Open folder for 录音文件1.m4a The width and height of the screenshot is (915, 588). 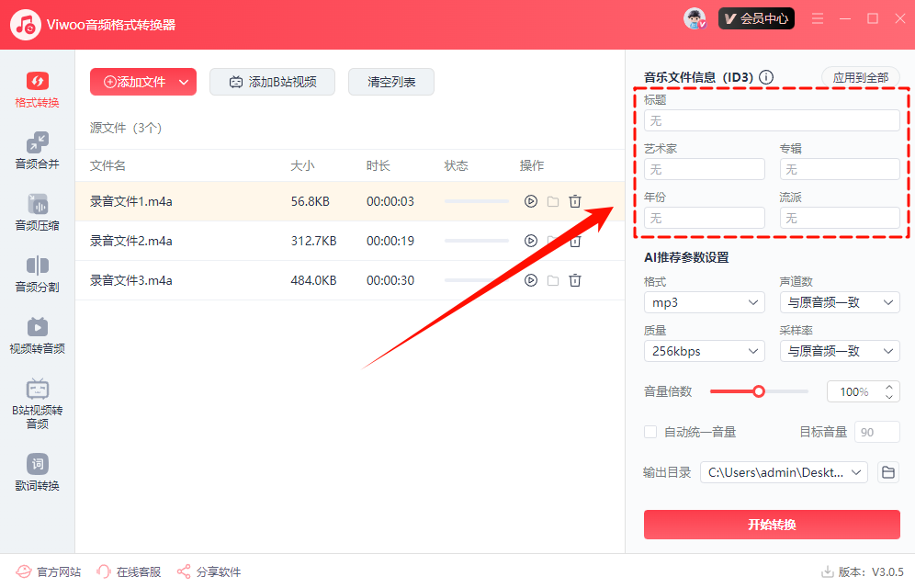click(x=553, y=201)
